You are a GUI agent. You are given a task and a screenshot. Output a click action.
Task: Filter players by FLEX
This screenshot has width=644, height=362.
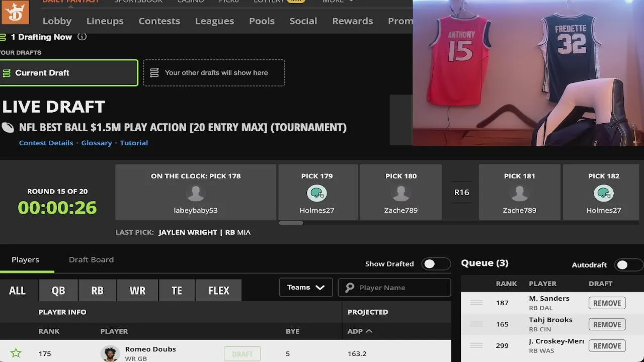[219, 291]
